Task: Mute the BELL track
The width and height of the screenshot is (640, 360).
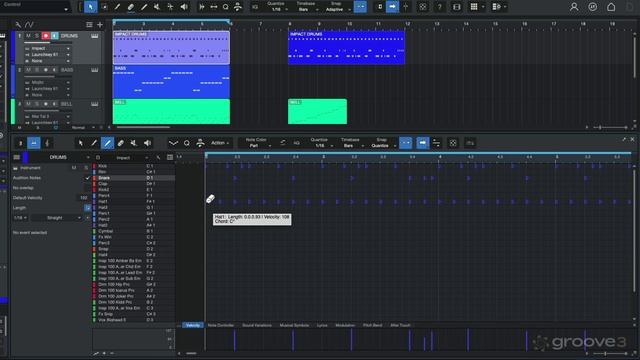Action: tap(28, 104)
